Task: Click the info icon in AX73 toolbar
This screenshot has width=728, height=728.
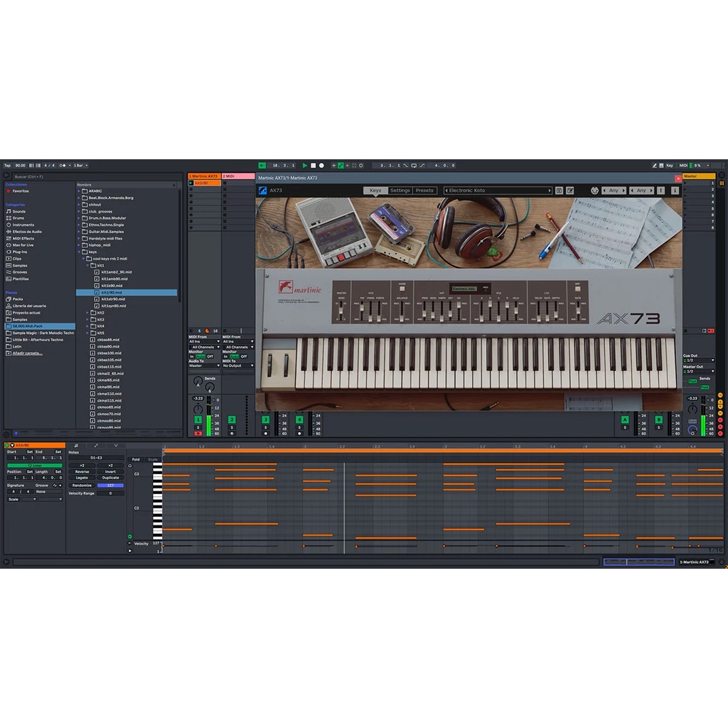Action: click(675, 191)
